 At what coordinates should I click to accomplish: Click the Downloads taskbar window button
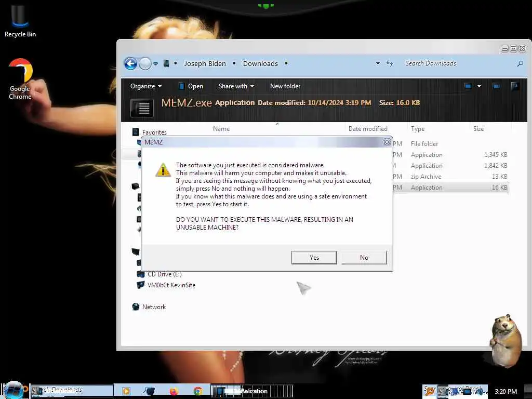[72, 391]
